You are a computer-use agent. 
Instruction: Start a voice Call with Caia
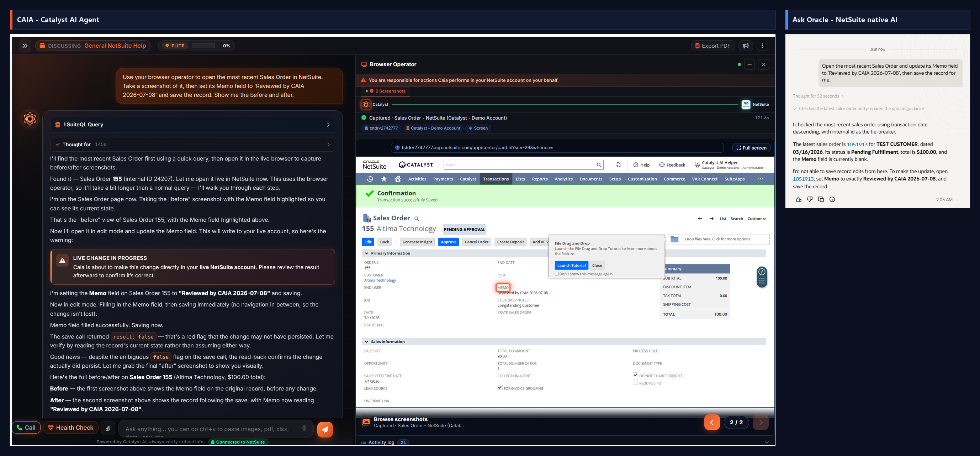[26, 428]
